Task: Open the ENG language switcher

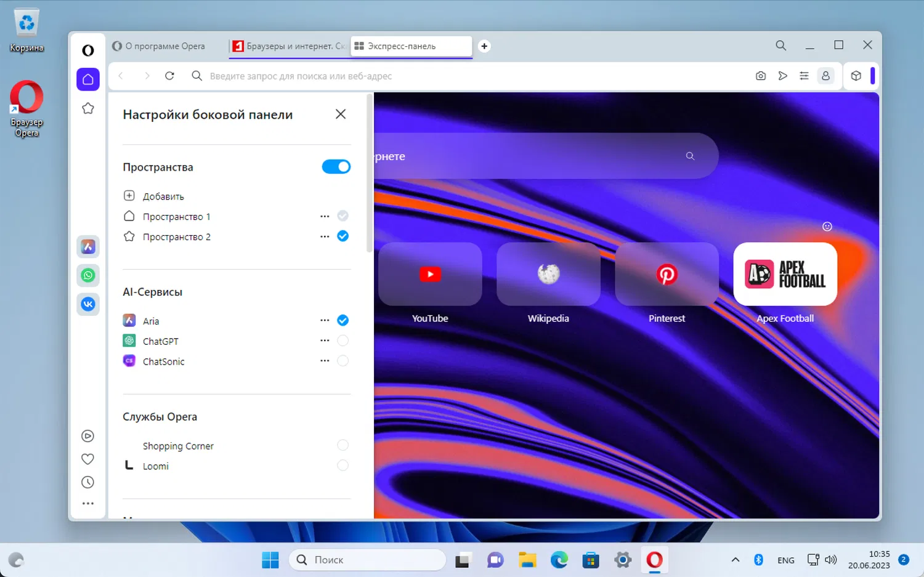Action: coord(786,560)
